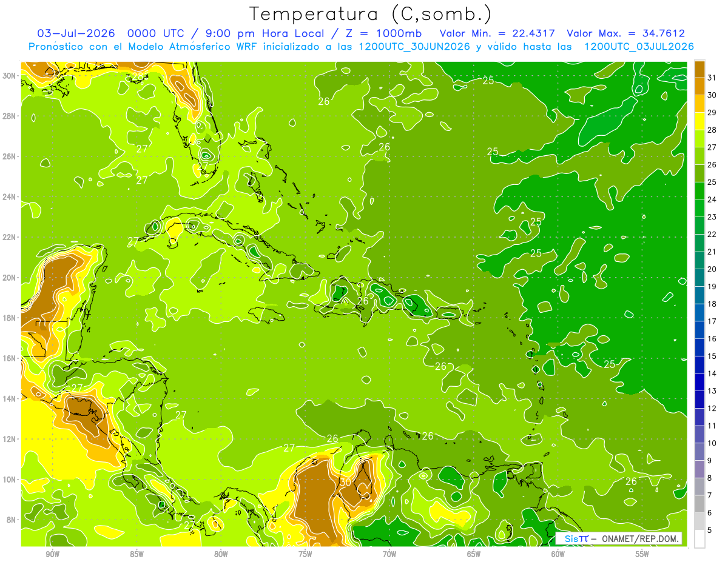Viewport: 728px width, 562px height.
Task: Click the legend scale label '9'
Action: click(710, 461)
